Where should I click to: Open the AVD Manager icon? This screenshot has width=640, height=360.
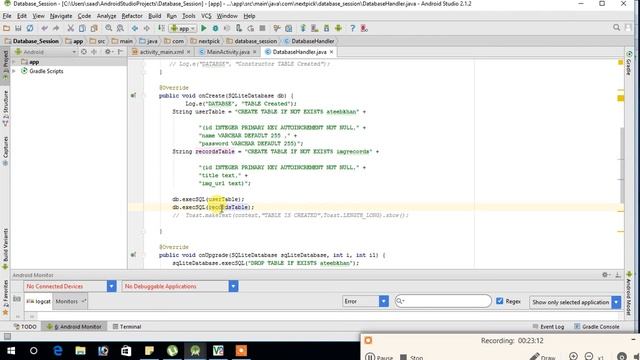pyautogui.click(x=315, y=28)
